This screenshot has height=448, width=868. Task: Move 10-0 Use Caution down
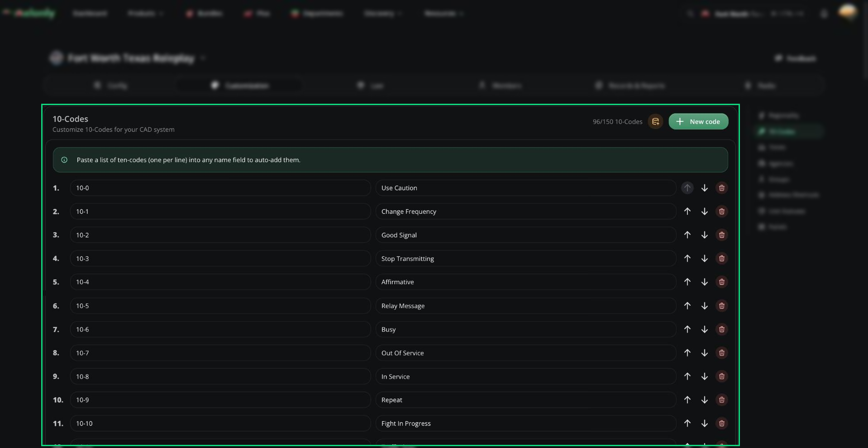pyautogui.click(x=704, y=188)
